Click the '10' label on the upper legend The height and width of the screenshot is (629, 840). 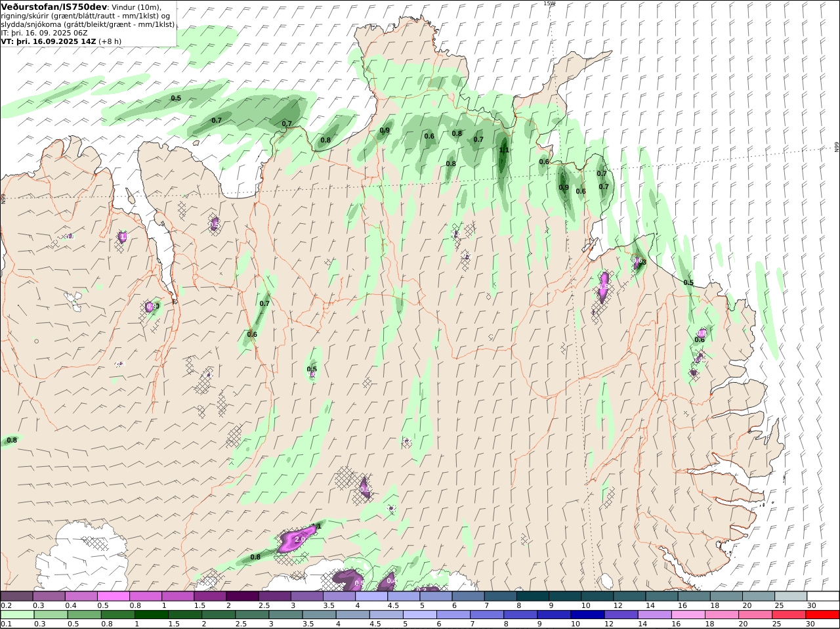coord(585,605)
